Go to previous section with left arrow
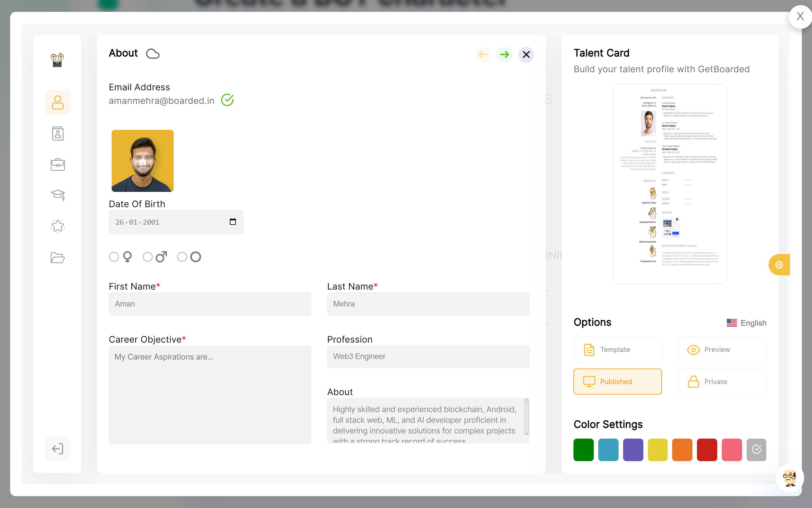 [482, 54]
